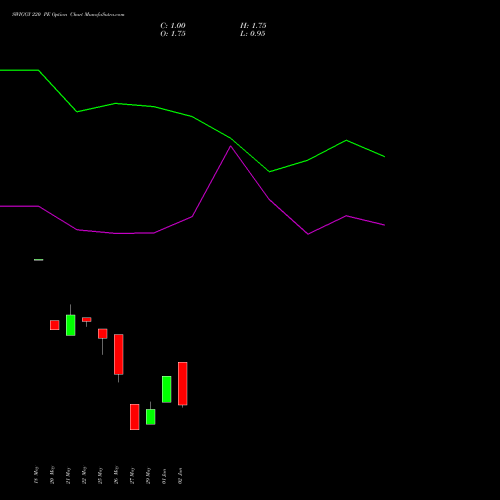Click the peak of the purple line

231,146
